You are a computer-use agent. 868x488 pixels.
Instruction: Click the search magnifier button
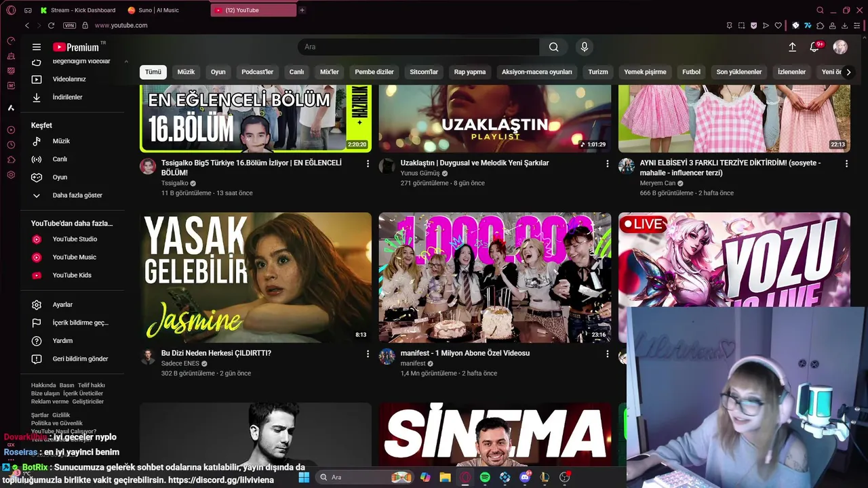click(x=554, y=47)
